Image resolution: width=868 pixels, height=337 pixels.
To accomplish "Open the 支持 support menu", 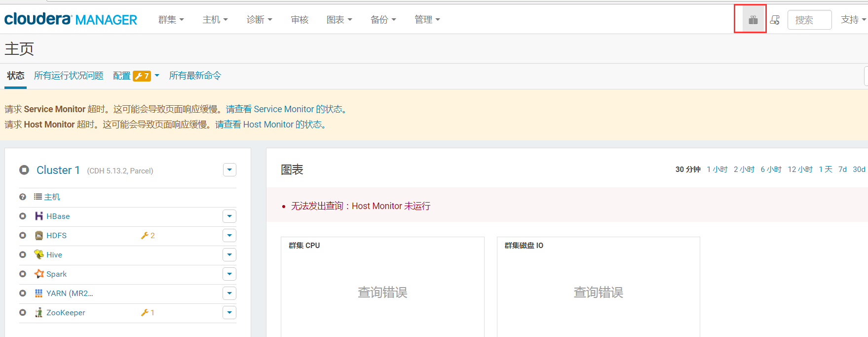I will click(x=853, y=20).
